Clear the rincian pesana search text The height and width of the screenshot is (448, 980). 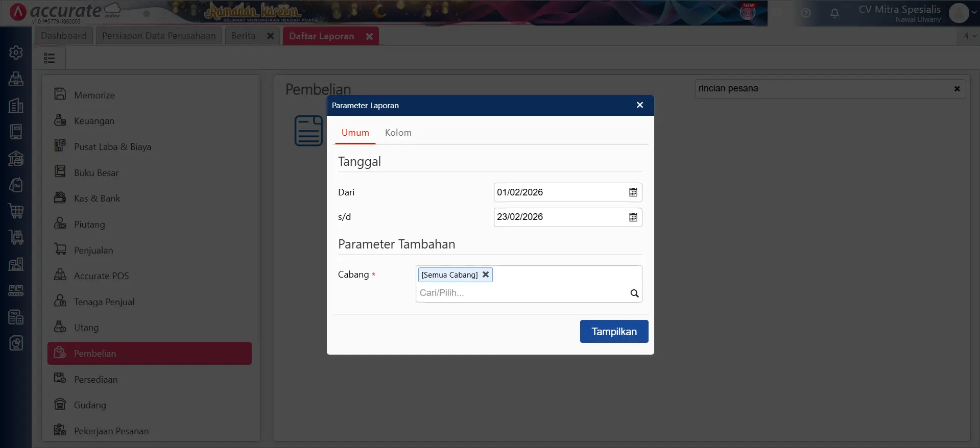point(957,89)
